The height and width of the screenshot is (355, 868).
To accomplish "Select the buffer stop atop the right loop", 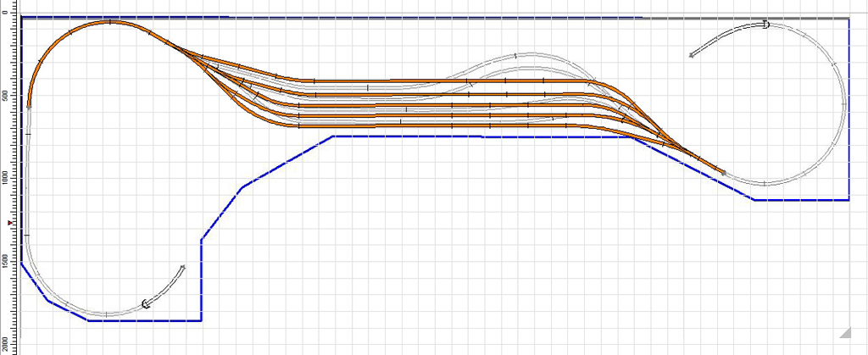I will (x=765, y=24).
